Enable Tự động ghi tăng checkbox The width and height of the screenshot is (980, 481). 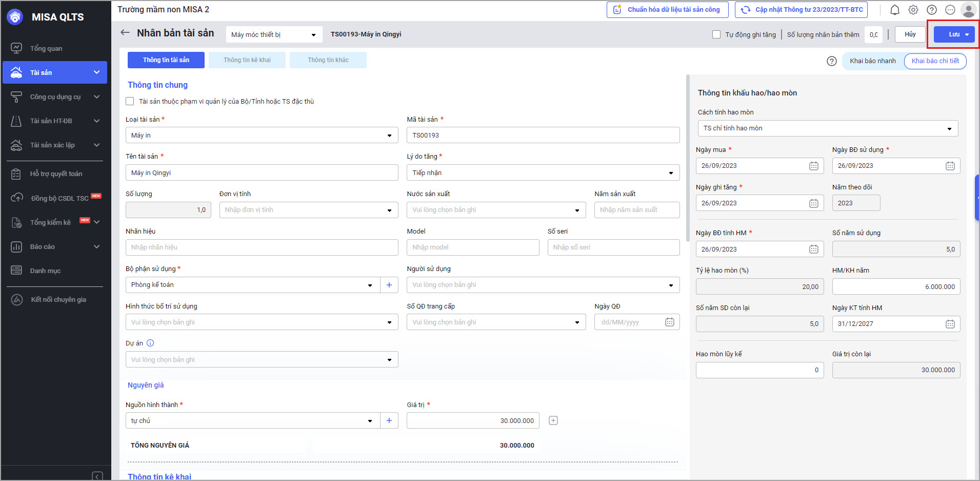(x=716, y=34)
